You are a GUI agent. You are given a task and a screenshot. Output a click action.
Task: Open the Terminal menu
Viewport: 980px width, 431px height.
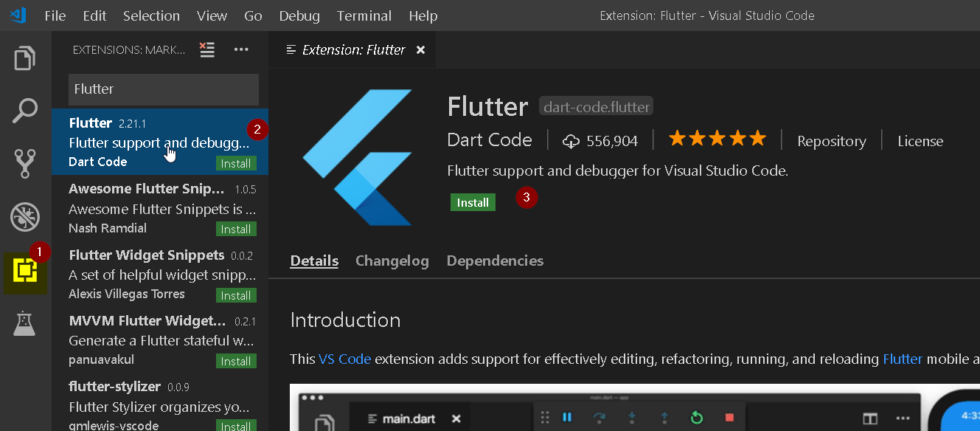pyautogui.click(x=364, y=15)
